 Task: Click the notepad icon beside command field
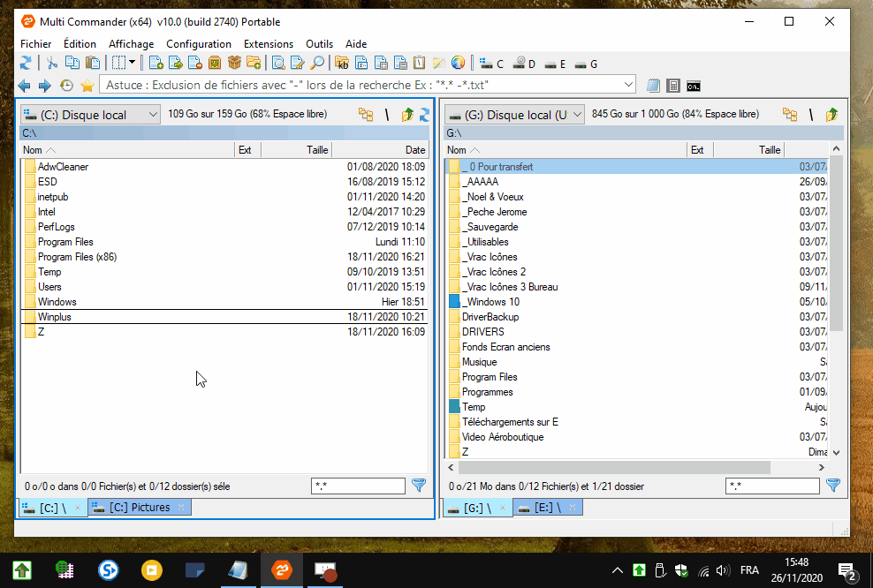653,86
